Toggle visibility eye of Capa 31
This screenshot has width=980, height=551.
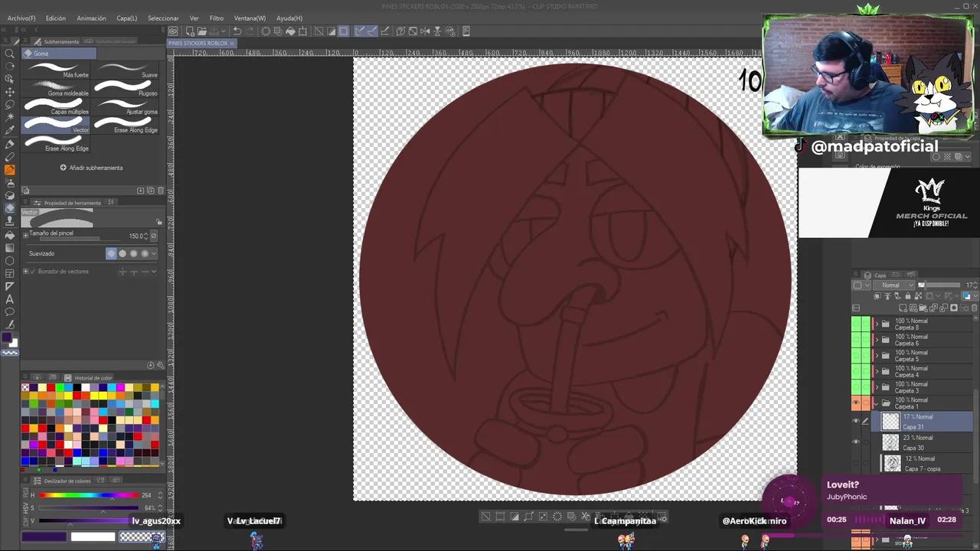coord(856,421)
